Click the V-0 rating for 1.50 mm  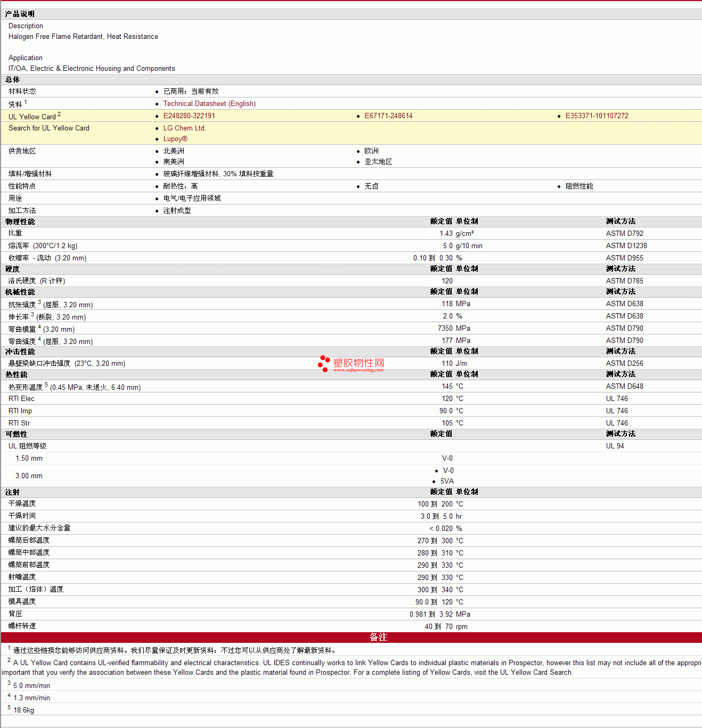[x=447, y=459]
